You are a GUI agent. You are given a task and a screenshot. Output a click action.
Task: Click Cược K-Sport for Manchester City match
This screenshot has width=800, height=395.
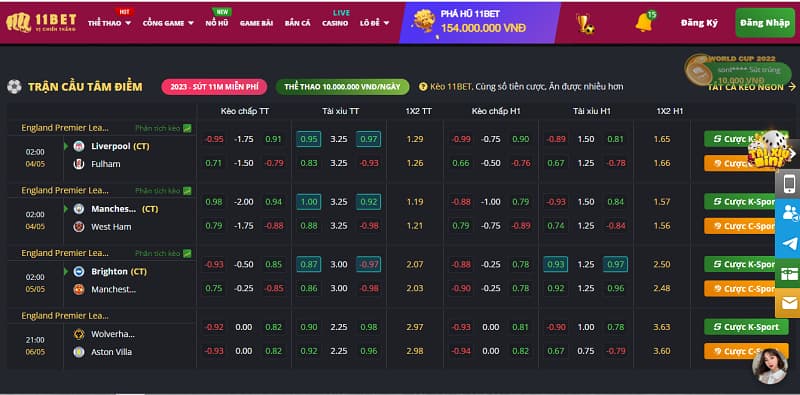point(746,202)
